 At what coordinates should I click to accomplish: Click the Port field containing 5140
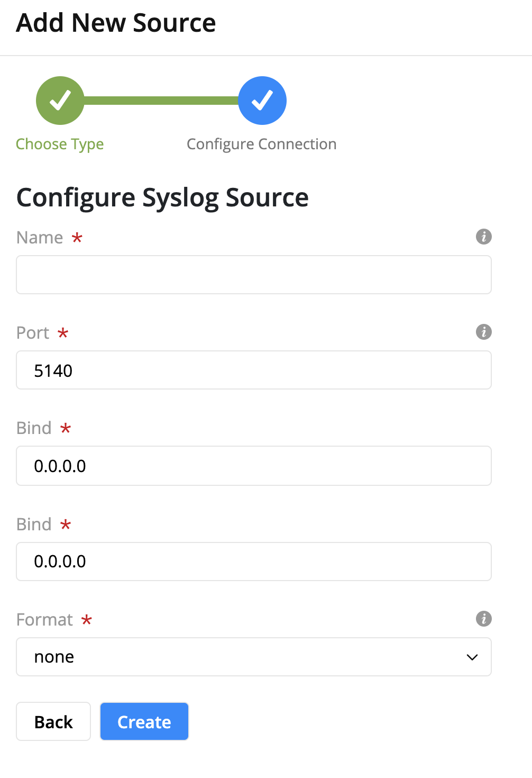[254, 370]
